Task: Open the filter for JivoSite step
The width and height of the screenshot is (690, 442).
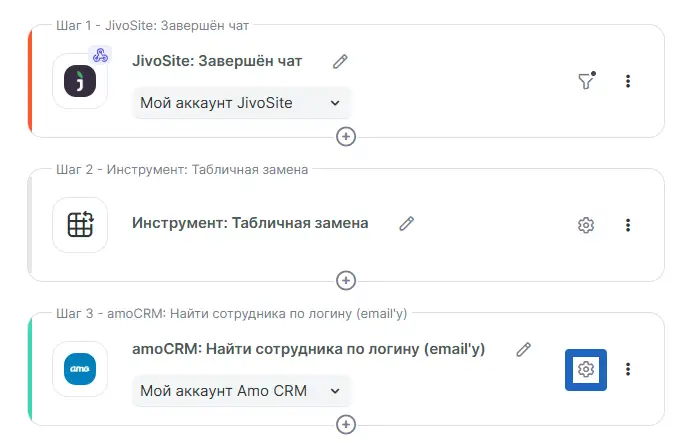Action: (x=587, y=81)
